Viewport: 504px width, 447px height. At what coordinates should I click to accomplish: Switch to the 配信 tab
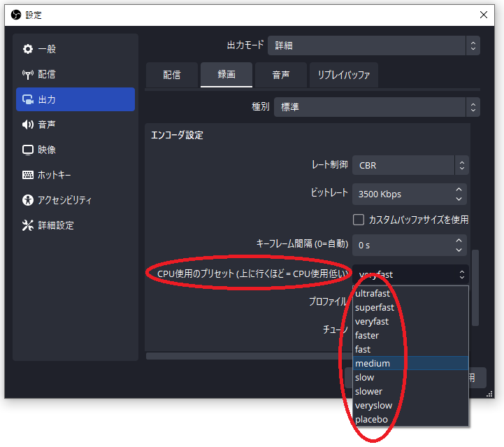pyautogui.click(x=172, y=75)
